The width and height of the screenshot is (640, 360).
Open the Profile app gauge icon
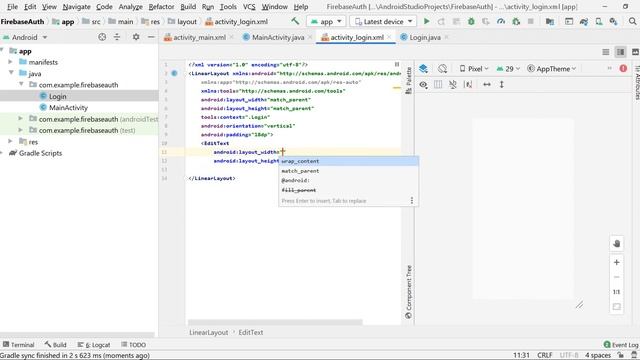click(501, 21)
